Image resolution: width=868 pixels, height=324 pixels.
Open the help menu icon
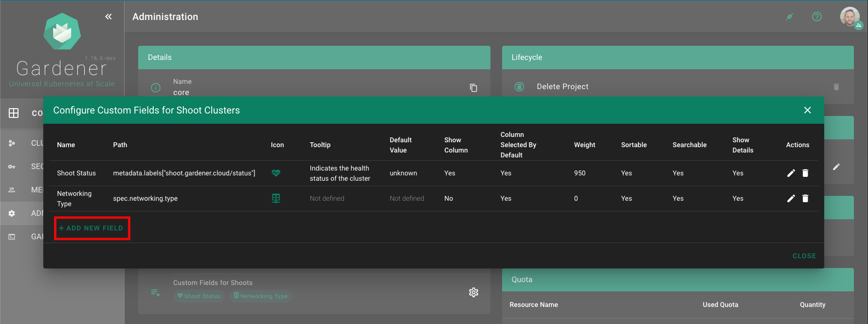817,17
